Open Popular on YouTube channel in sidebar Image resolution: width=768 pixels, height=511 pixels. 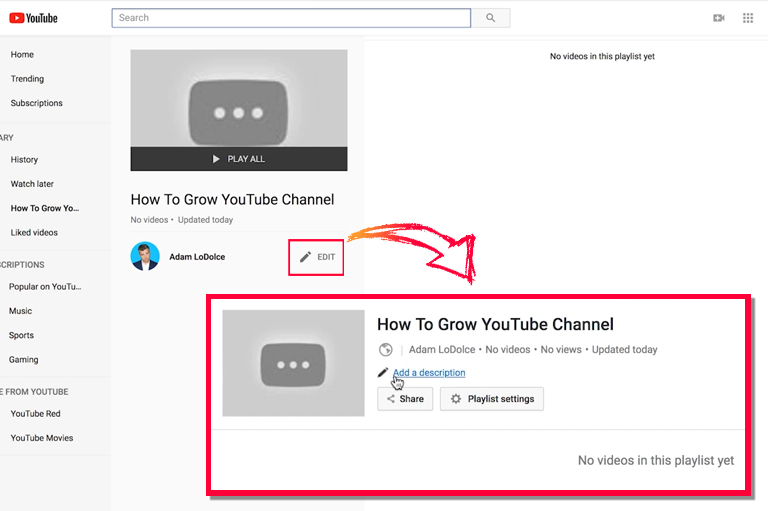click(45, 287)
